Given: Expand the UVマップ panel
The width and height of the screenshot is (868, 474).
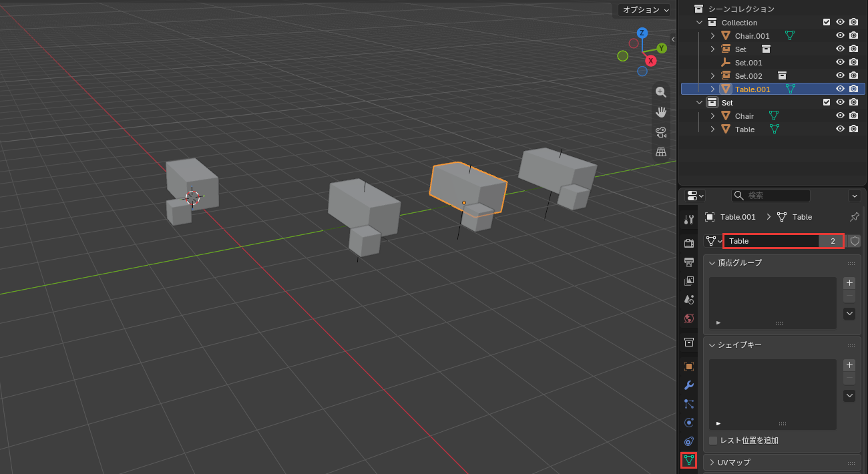Looking at the screenshot, I should [712, 462].
